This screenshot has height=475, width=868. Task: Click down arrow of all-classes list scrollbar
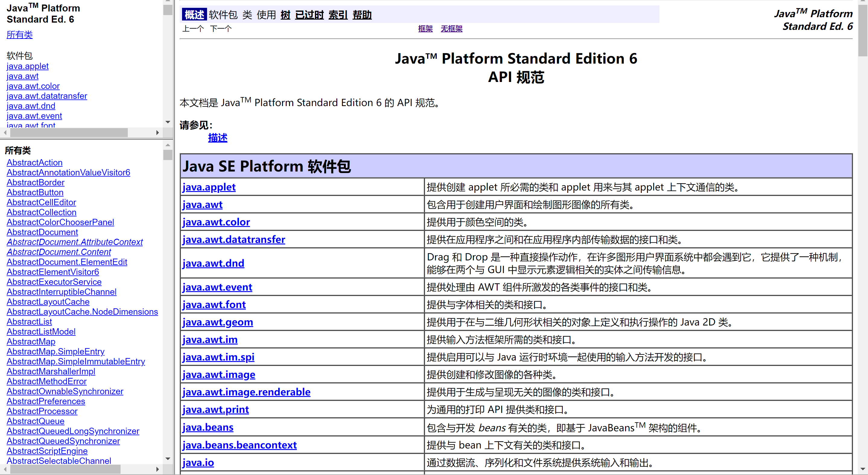pos(168,458)
